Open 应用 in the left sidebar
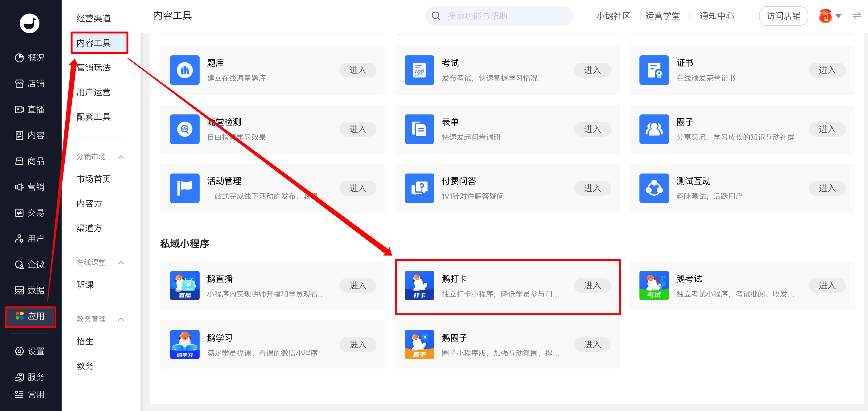 30,316
